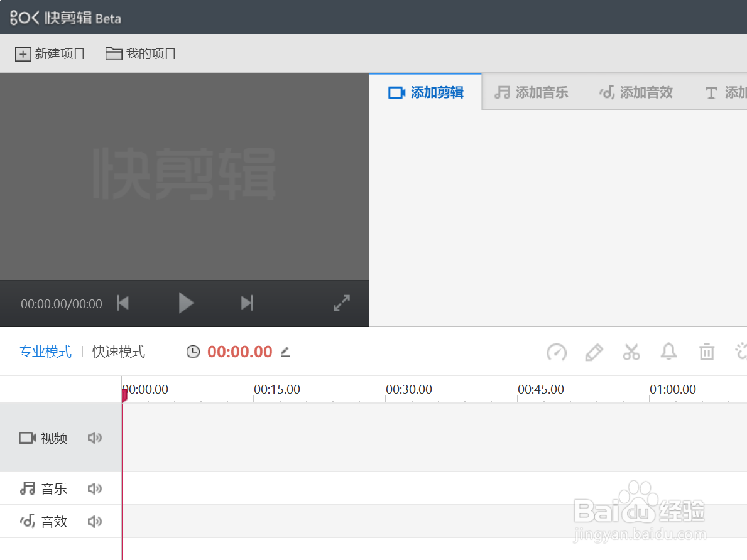747x560 pixels.
Task: Toggle fullscreen preview expand icon
Action: (x=342, y=303)
